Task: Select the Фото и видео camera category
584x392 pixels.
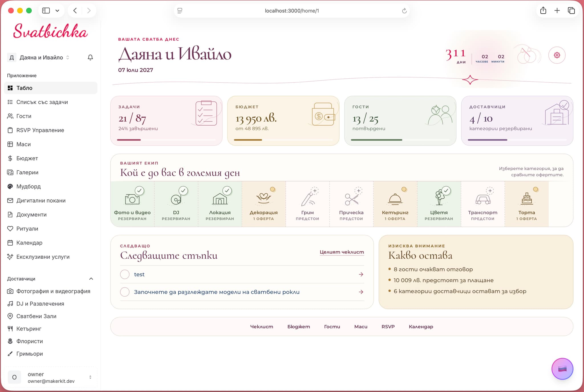Action: click(132, 204)
